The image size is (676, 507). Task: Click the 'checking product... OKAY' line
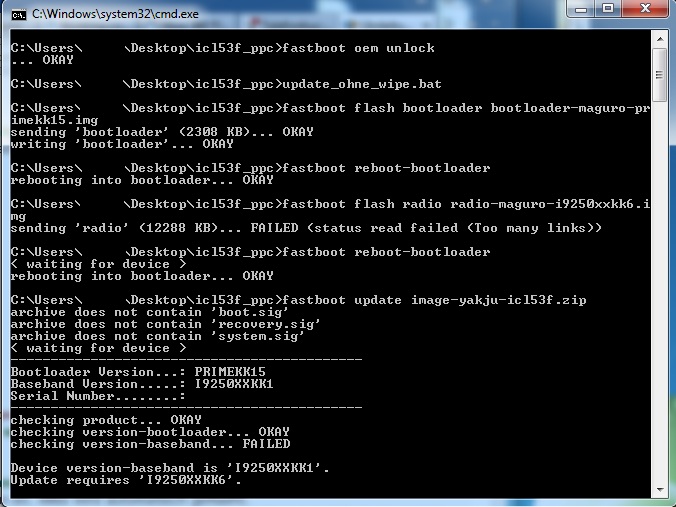106,420
